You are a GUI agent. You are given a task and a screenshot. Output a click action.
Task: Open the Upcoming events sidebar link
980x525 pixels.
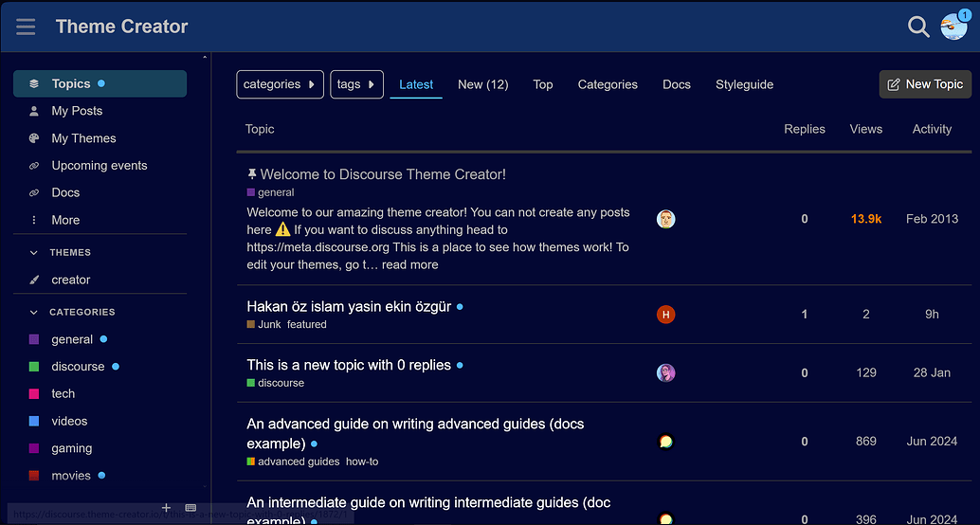99,166
